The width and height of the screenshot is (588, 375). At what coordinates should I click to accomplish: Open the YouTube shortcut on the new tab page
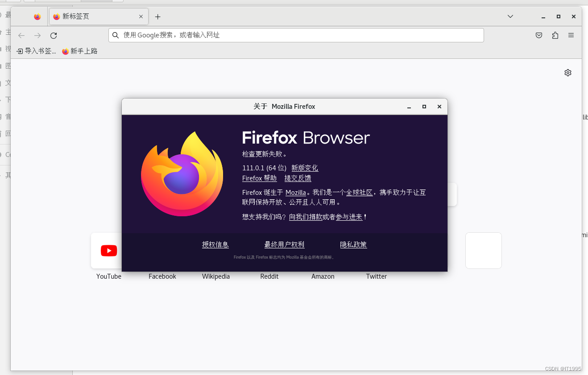(x=109, y=251)
